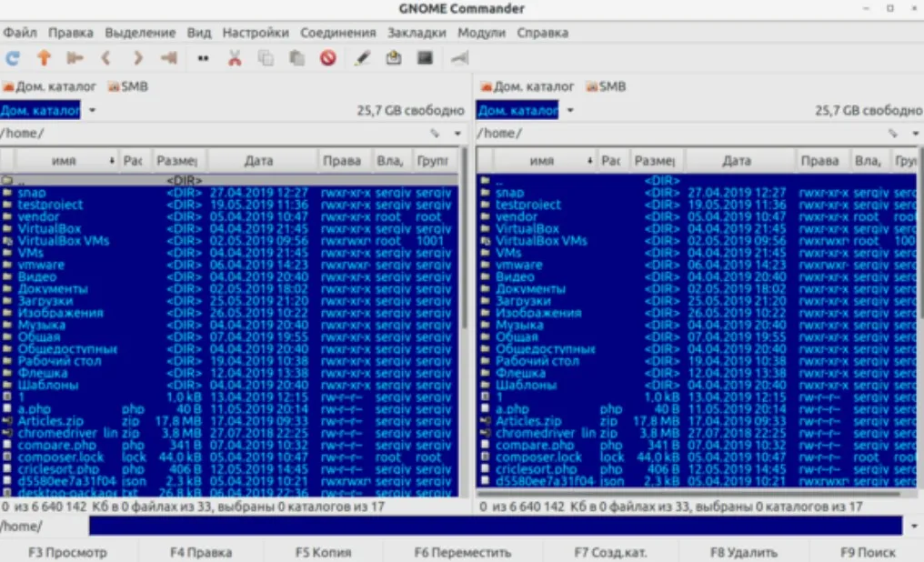
Task: Select Articles.zip in the left panel
Action: (x=230, y=421)
